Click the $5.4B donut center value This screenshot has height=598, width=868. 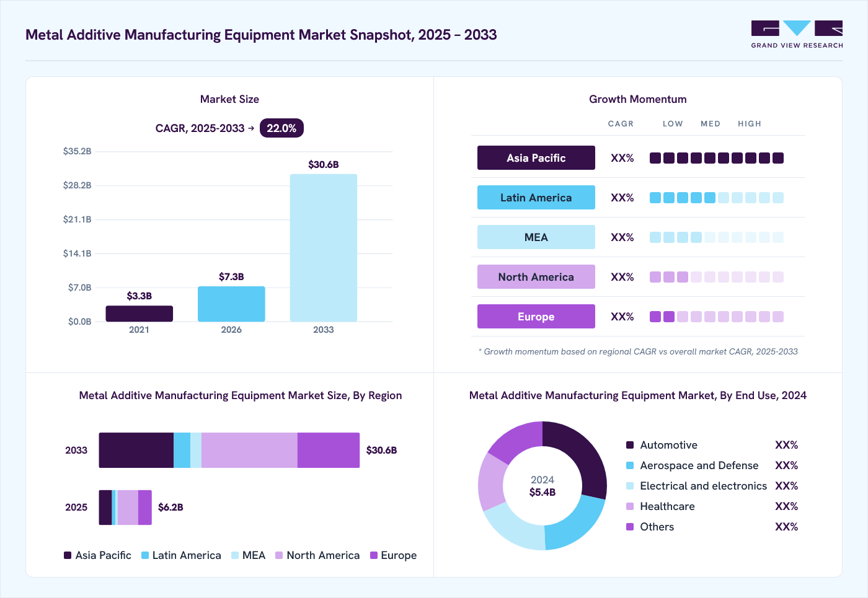[x=542, y=493]
